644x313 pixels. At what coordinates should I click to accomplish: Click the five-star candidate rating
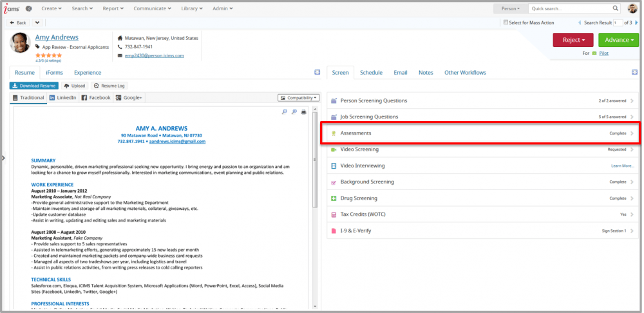49,55
